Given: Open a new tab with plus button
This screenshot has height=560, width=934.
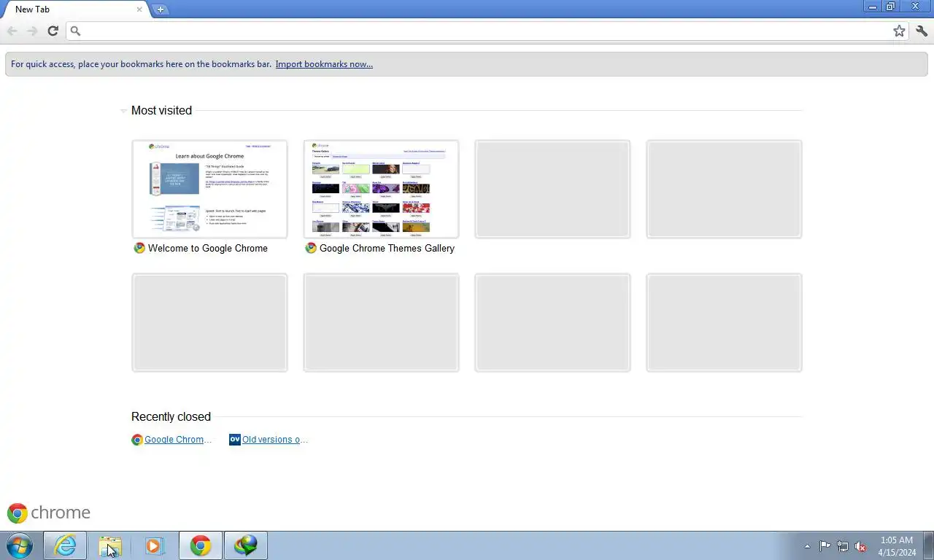Looking at the screenshot, I should pyautogui.click(x=161, y=9).
